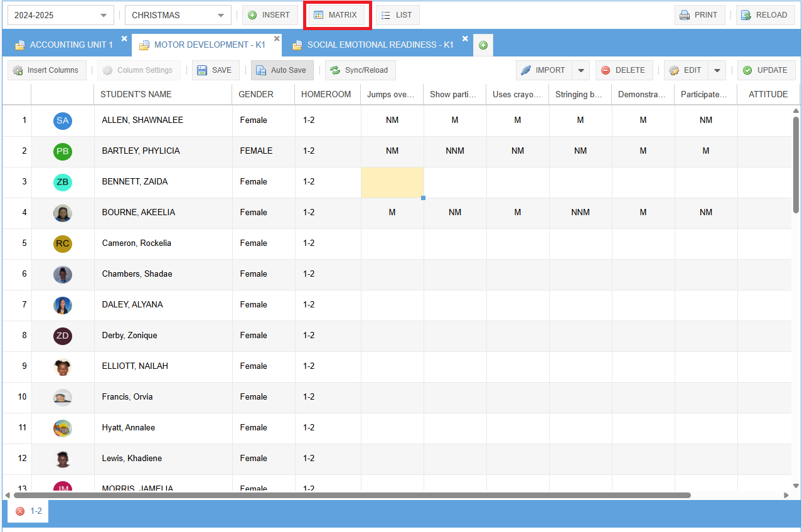Switch to Matrix view
This screenshot has width=802, height=532.
(336, 15)
